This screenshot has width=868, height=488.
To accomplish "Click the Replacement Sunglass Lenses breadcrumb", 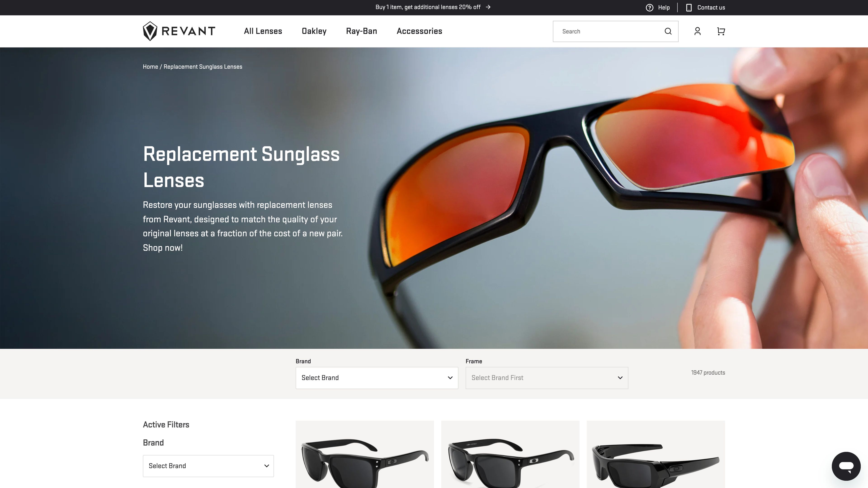I will (x=203, y=66).
